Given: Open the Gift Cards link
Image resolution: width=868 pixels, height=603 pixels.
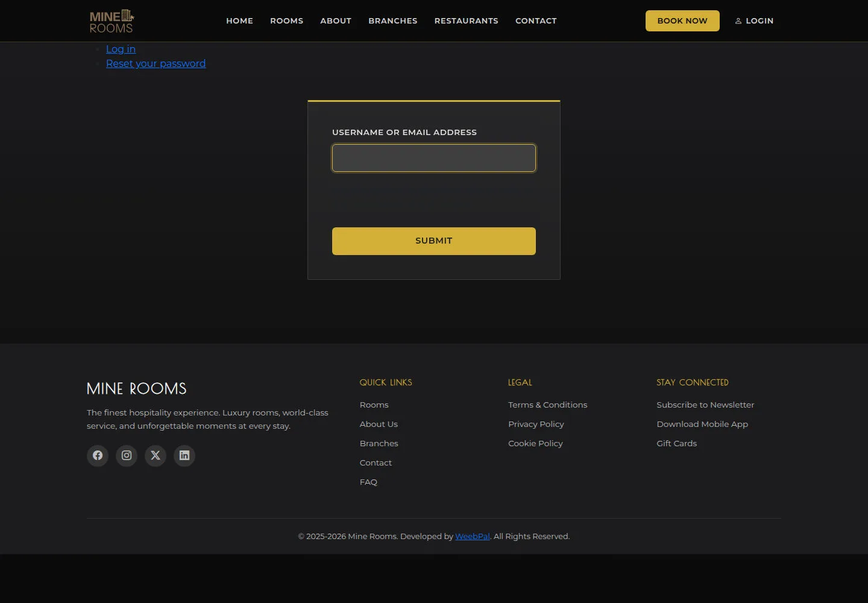Looking at the screenshot, I should click(x=676, y=443).
